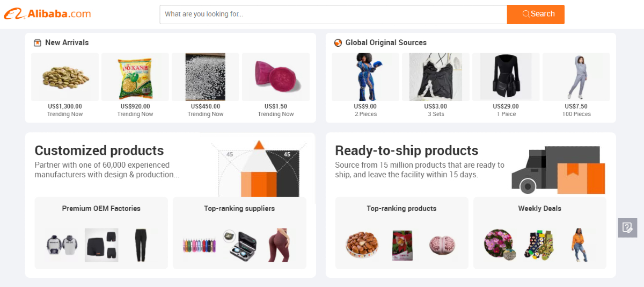The height and width of the screenshot is (287, 644).
Task: Select the US$1,300.00 seeds product thumbnail
Action: click(x=65, y=77)
